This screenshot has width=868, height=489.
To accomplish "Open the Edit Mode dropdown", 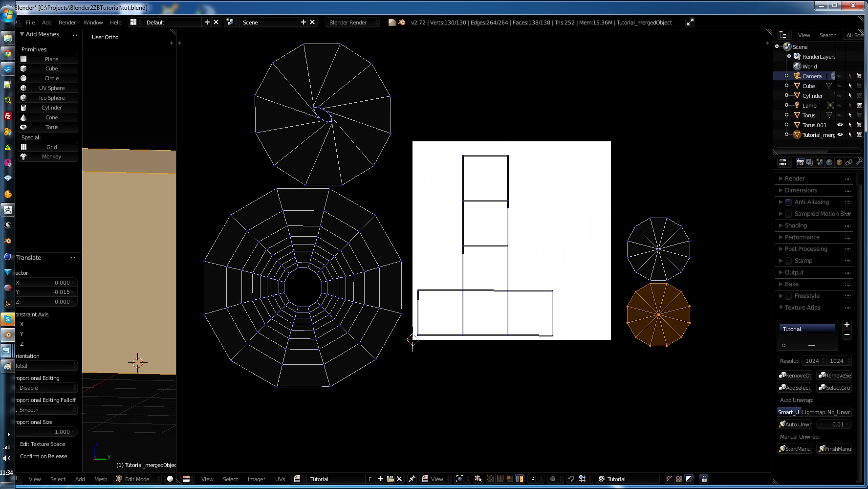I will (x=138, y=479).
